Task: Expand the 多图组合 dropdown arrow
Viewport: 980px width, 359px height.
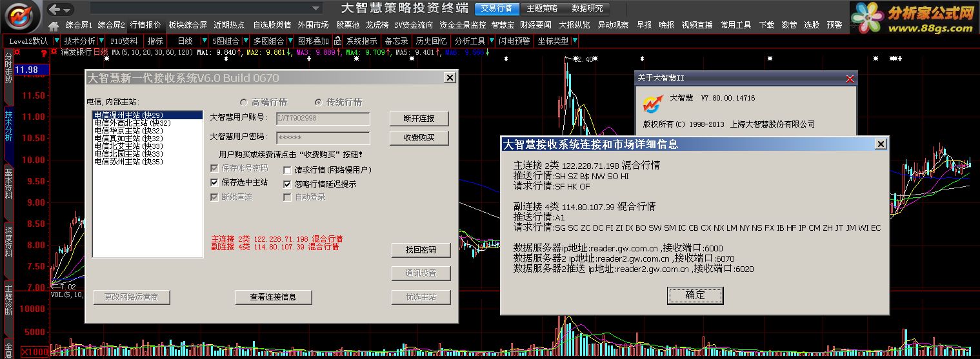Action: [x=290, y=41]
